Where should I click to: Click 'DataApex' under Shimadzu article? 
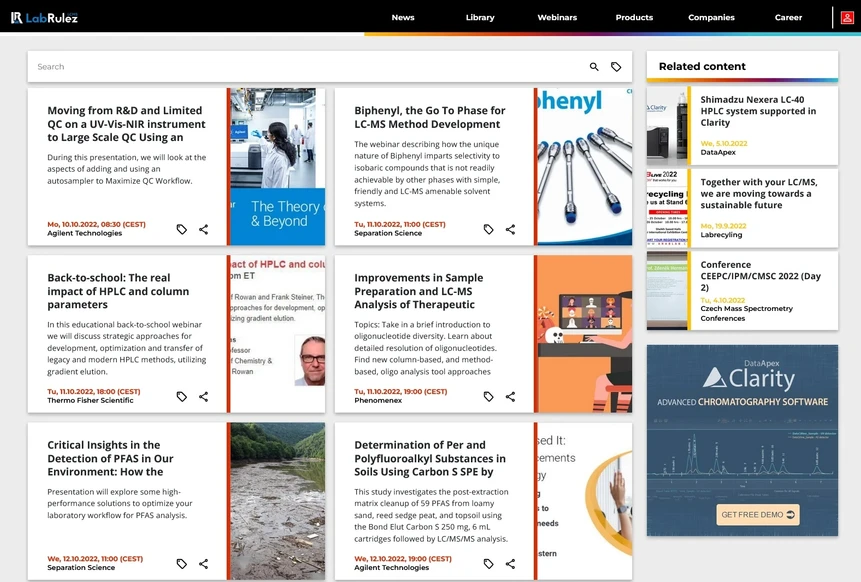tap(718, 152)
